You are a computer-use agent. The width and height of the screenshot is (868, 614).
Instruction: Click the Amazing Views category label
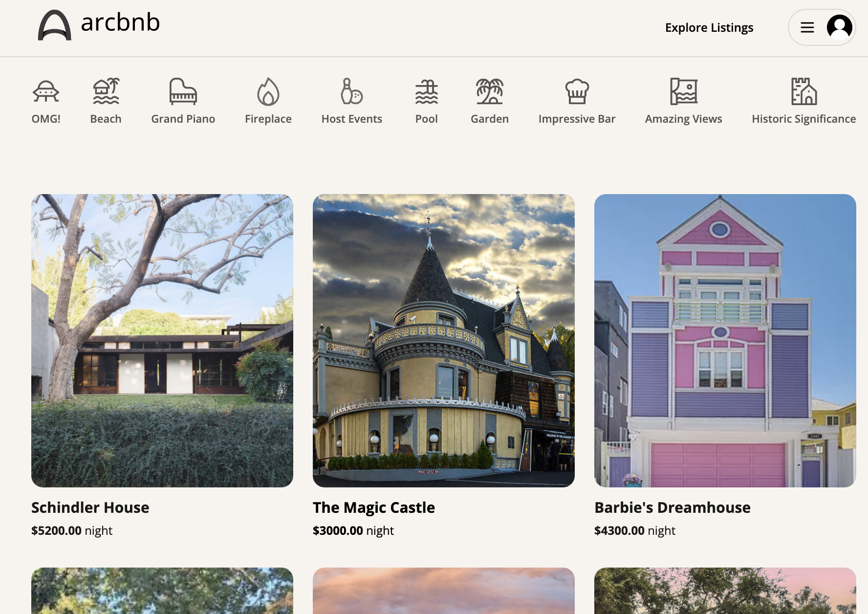(684, 119)
